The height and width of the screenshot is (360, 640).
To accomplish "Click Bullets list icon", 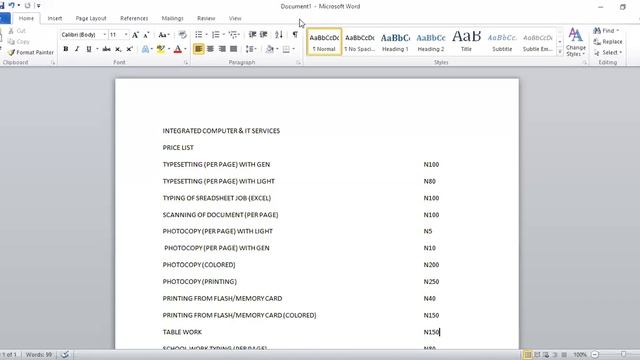I will 199,35.
